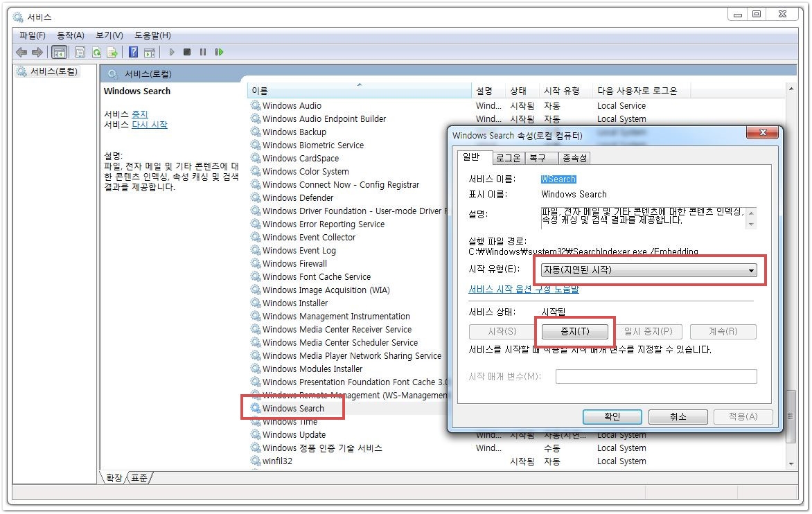Image resolution: width=812 pixels, height=514 pixels.
Task: Cancel the dialog with the 취소 button
Action: pyautogui.click(x=678, y=416)
